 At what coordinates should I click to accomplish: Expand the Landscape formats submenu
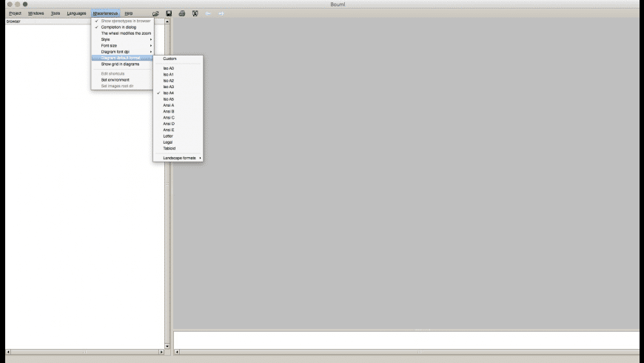[178, 158]
